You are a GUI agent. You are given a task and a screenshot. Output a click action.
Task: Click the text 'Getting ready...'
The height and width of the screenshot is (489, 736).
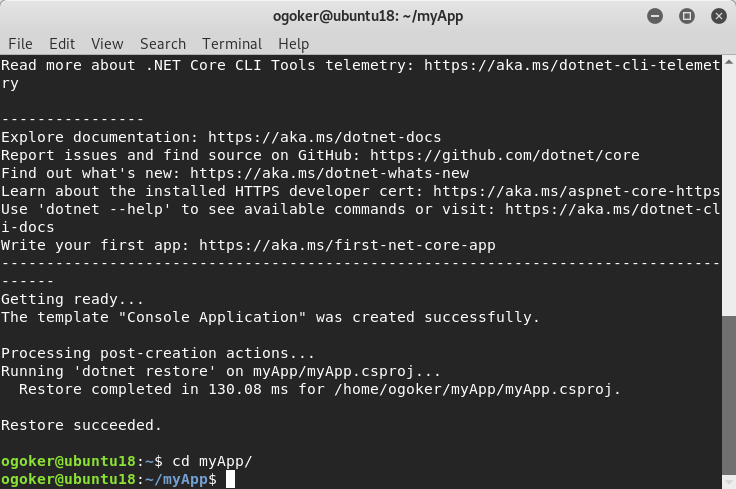click(72, 299)
